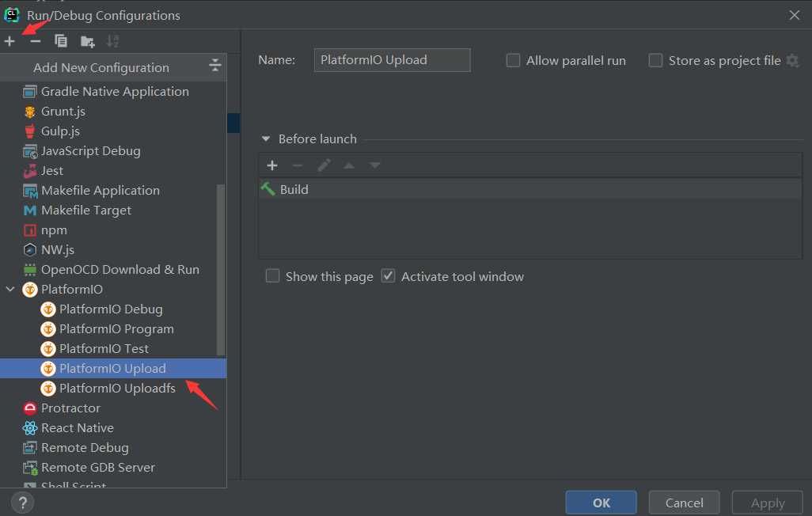Click the Apply button

tap(768, 503)
